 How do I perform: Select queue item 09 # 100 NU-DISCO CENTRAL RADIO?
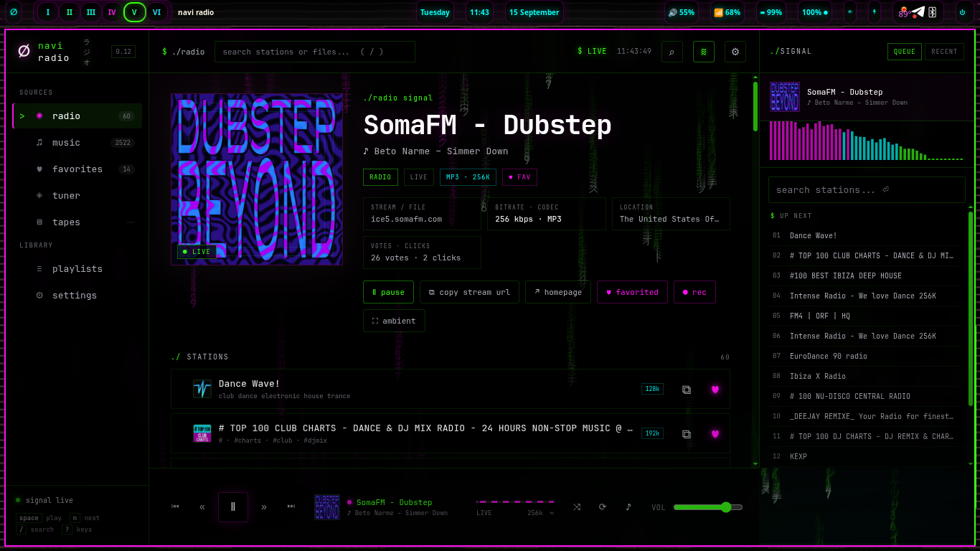864,396
